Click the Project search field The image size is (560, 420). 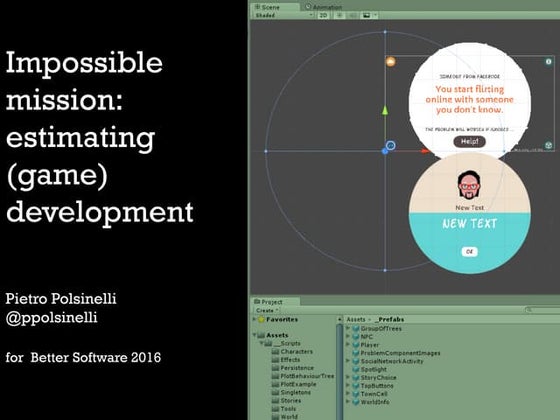coord(542,310)
